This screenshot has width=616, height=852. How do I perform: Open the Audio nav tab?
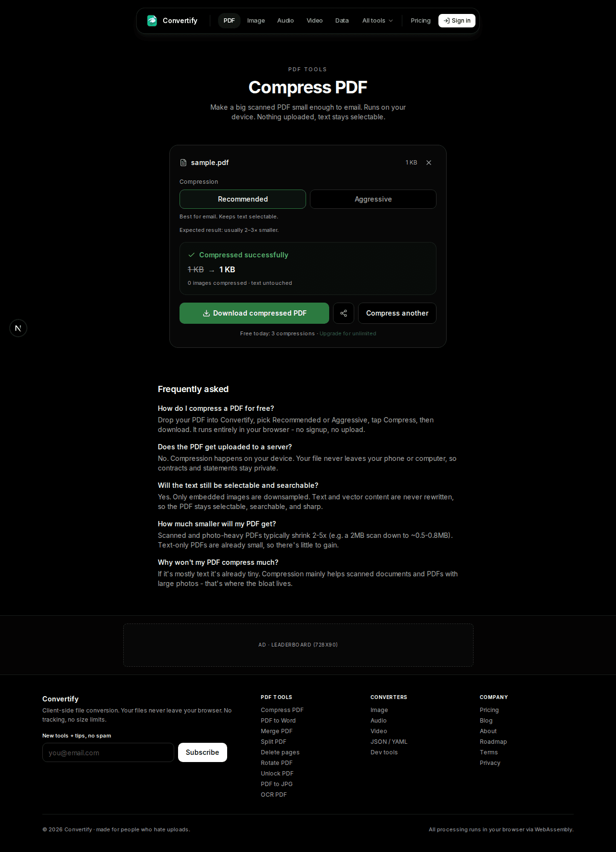point(285,21)
